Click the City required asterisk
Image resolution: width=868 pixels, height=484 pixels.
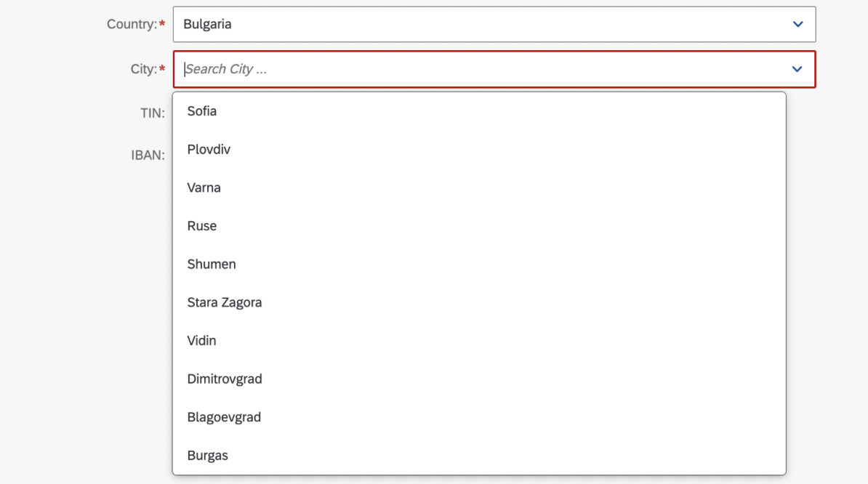pyautogui.click(x=162, y=68)
